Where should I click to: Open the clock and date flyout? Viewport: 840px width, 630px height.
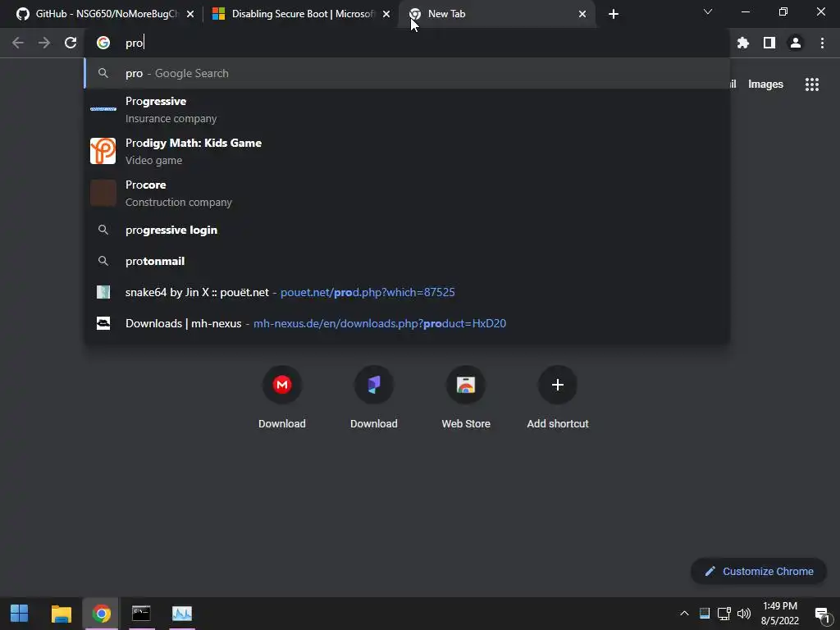780,614
